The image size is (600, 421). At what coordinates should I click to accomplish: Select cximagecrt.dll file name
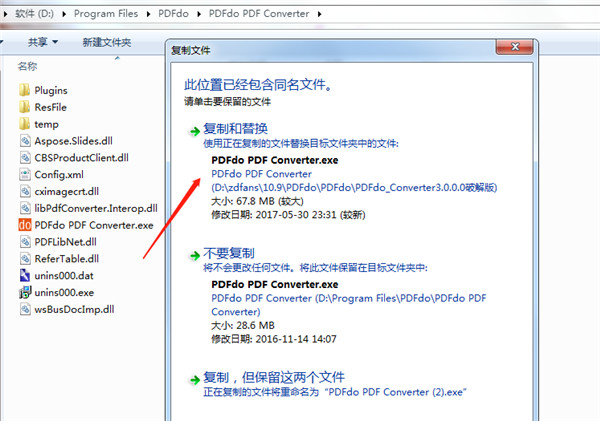(x=67, y=191)
